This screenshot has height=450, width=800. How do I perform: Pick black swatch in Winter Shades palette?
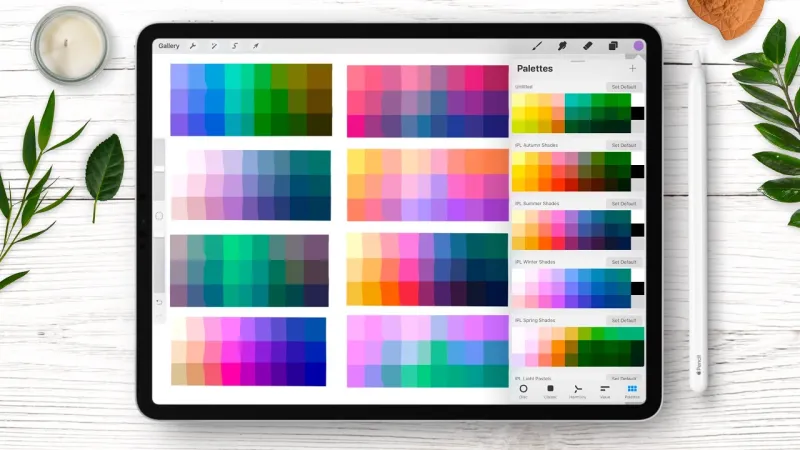coord(637,288)
